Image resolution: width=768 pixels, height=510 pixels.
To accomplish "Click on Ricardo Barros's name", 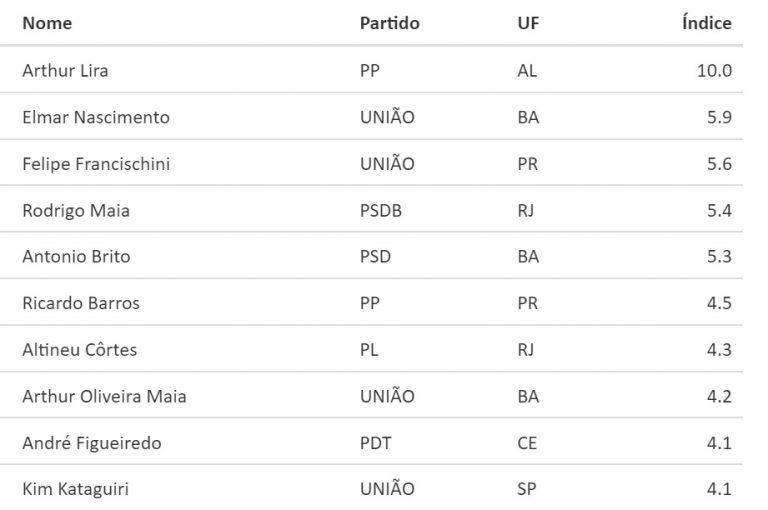I will [x=81, y=303].
